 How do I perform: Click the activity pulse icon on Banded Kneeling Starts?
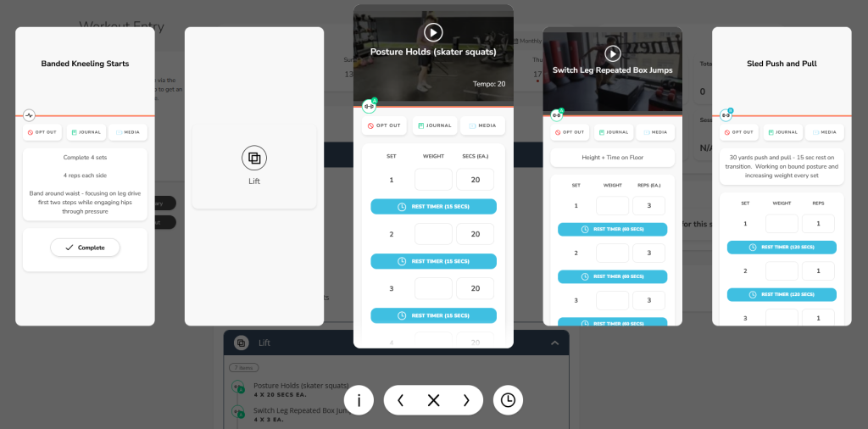tap(30, 115)
